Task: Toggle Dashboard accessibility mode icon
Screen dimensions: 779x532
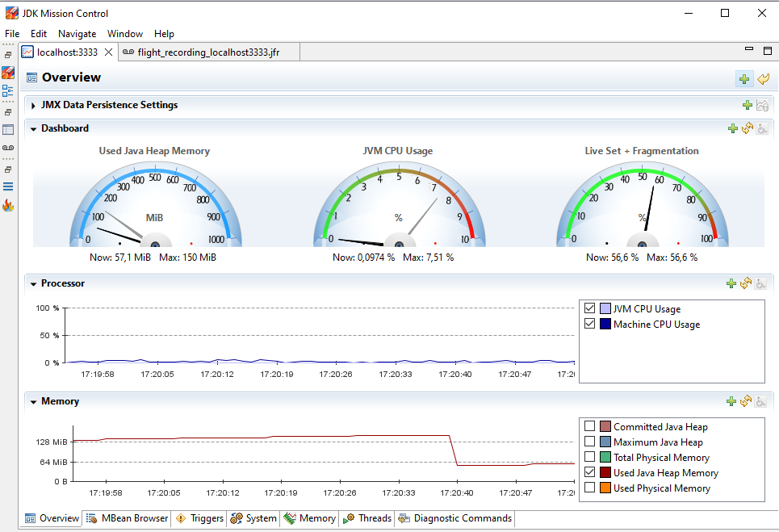Action: pyautogui.click(x=762, y=128)
